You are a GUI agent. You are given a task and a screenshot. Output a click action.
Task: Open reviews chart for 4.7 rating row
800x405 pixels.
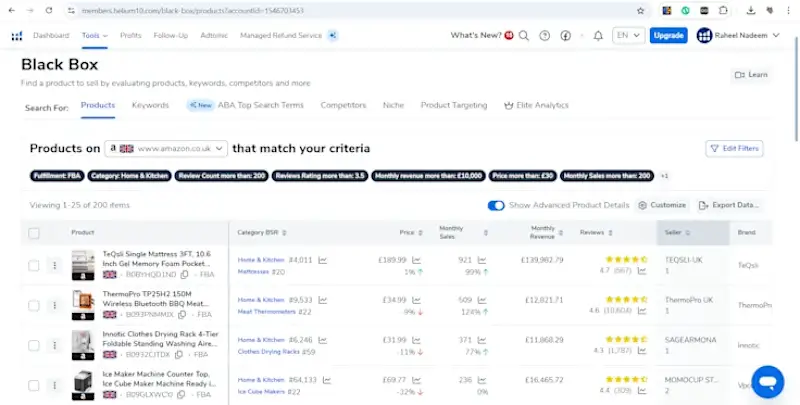tap(642, 271)
